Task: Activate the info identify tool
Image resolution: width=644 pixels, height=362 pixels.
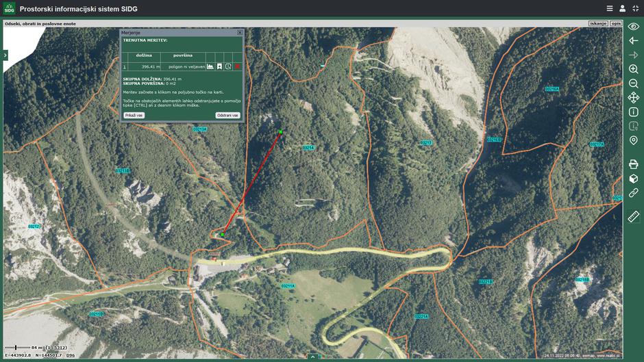Action: tap(633, 112)
